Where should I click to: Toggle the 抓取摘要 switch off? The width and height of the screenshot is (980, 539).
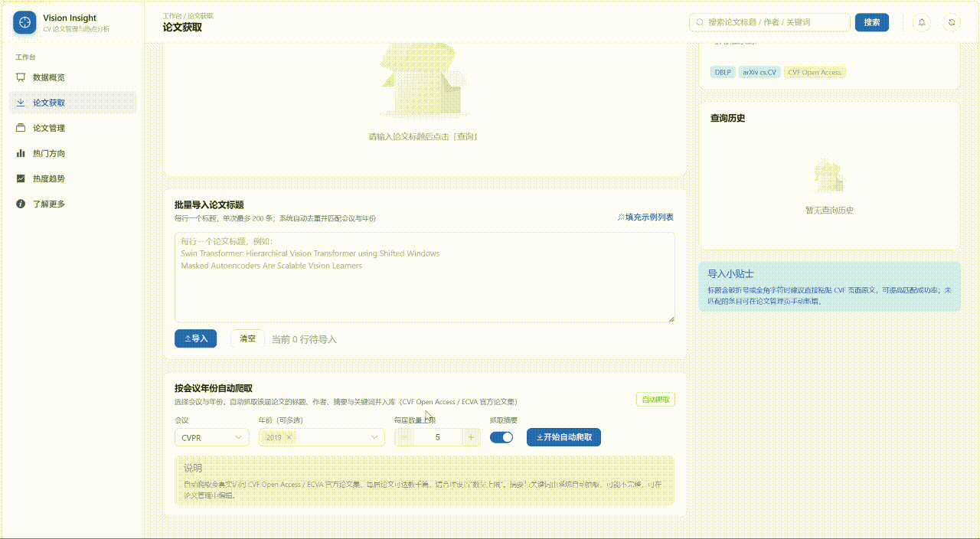click(501, 437)
